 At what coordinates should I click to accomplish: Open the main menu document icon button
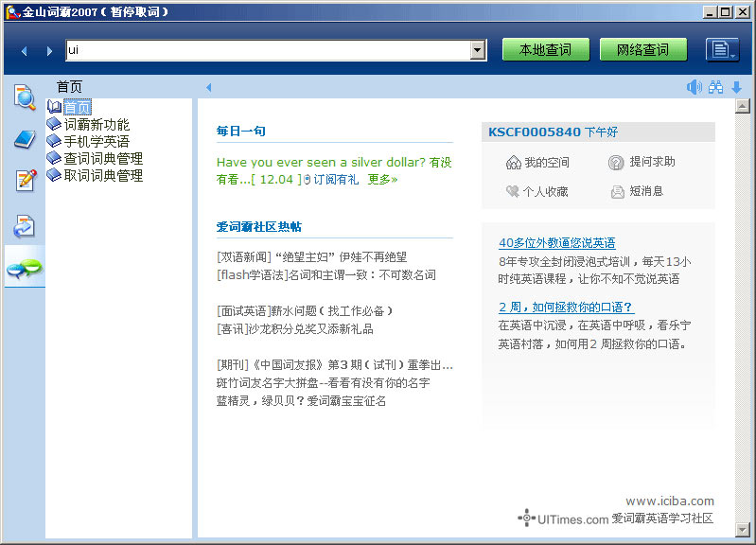tap(722, 50)
